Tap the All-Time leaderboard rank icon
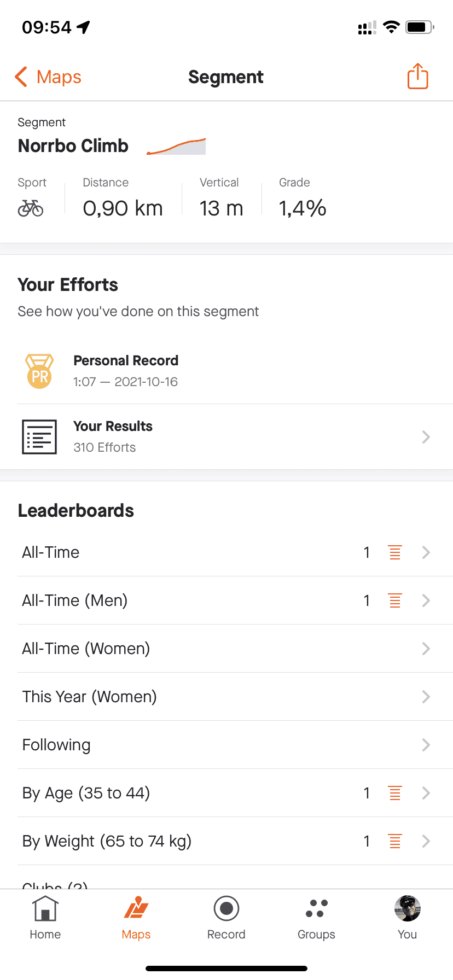This screenshot has width=453, height=980. [394, 552]
